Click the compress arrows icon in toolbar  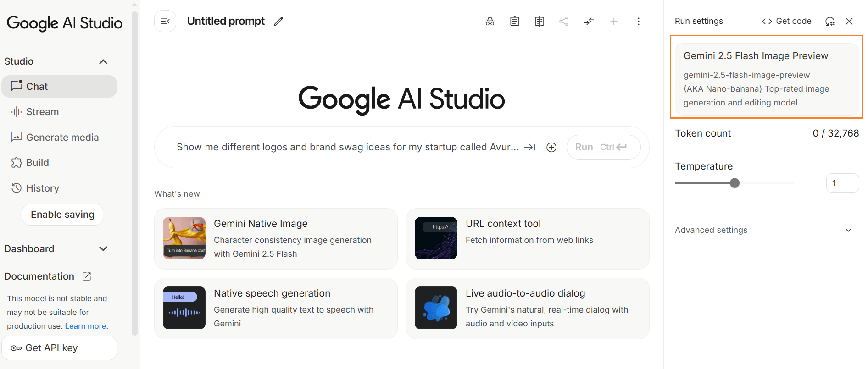pos(589,21)
